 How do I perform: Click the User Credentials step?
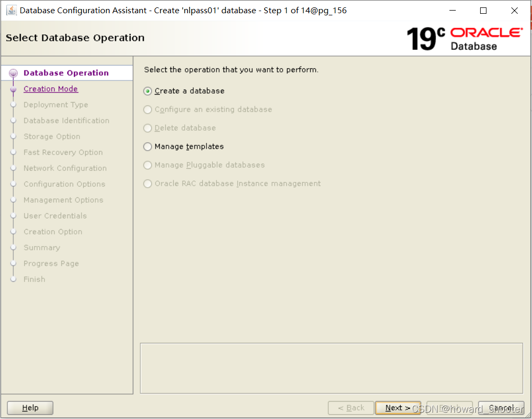coord(55,216)
